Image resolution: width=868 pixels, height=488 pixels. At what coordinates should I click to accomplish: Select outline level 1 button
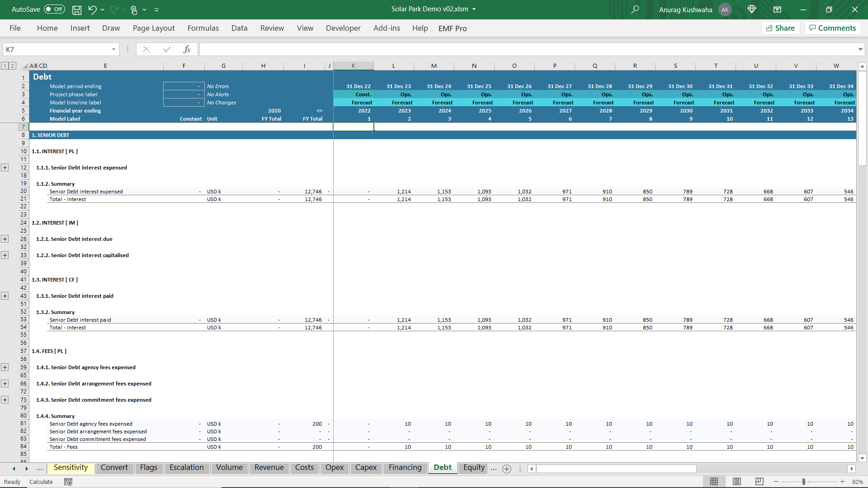click(x=5, y=66)
